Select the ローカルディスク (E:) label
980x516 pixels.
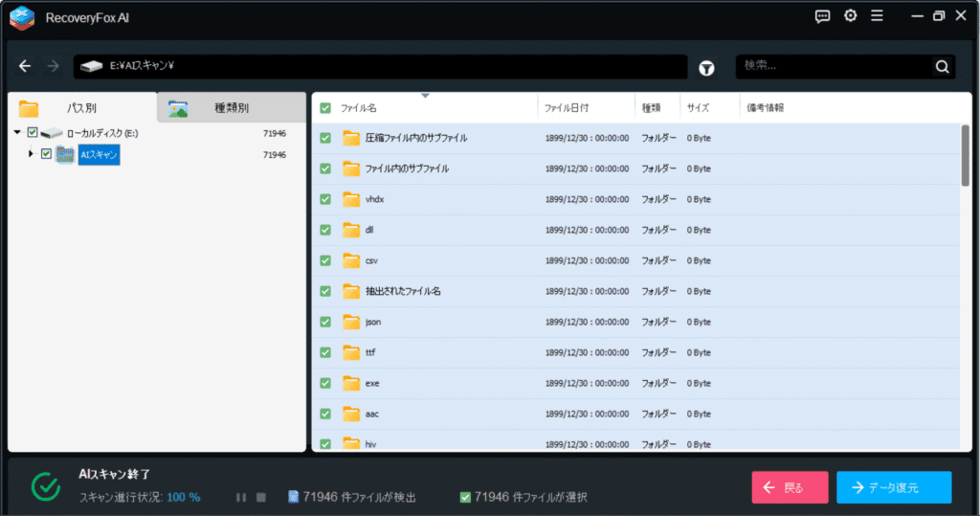pyautogui.click(x=102, y=133)
